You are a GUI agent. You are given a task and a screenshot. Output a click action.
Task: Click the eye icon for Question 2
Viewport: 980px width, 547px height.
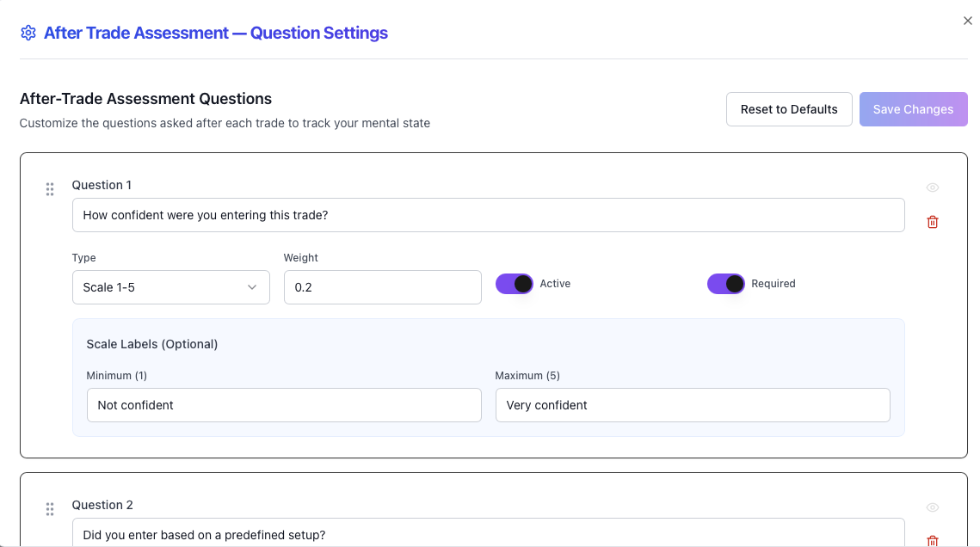coord(932,509)
